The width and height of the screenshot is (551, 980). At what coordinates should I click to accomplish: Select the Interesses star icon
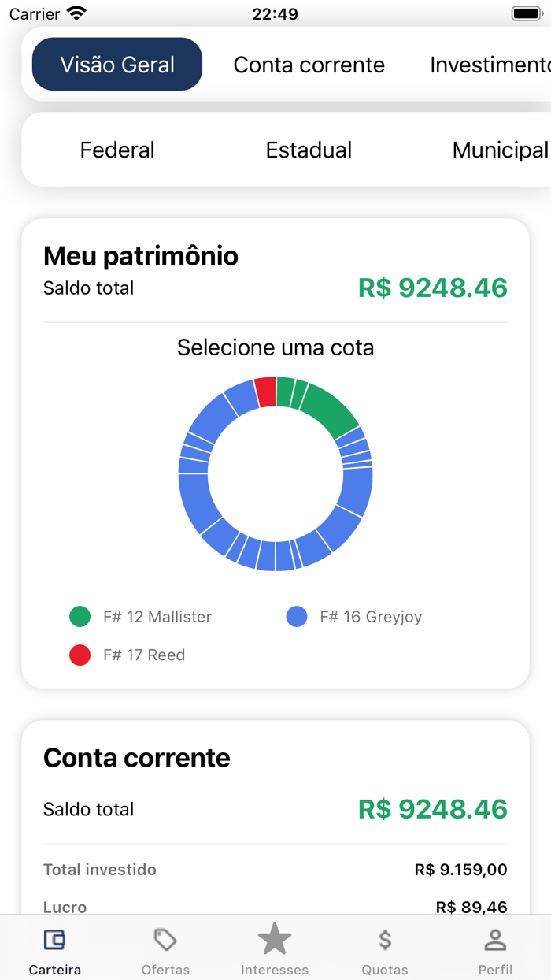(x=275, y=938)
